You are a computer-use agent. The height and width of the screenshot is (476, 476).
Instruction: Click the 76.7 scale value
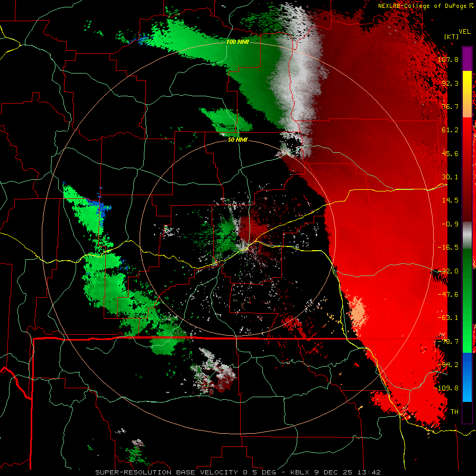450,106
